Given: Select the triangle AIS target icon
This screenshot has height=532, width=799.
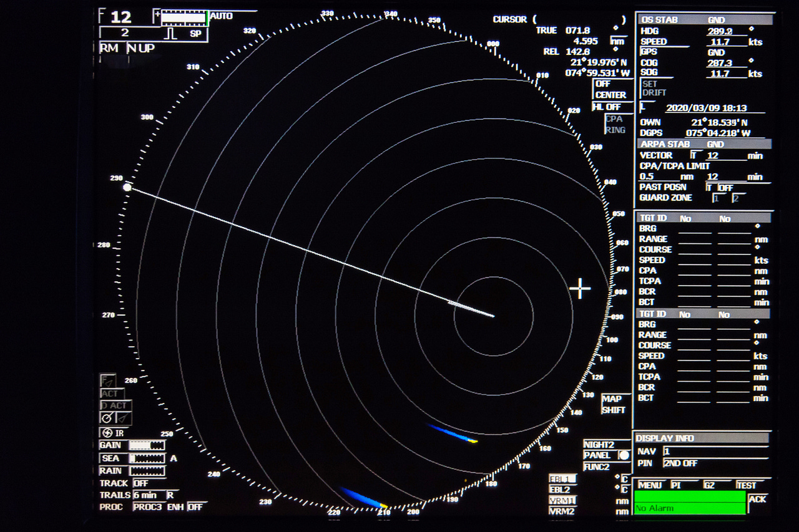Looking at the screenshot, I should tap(123, 418).
